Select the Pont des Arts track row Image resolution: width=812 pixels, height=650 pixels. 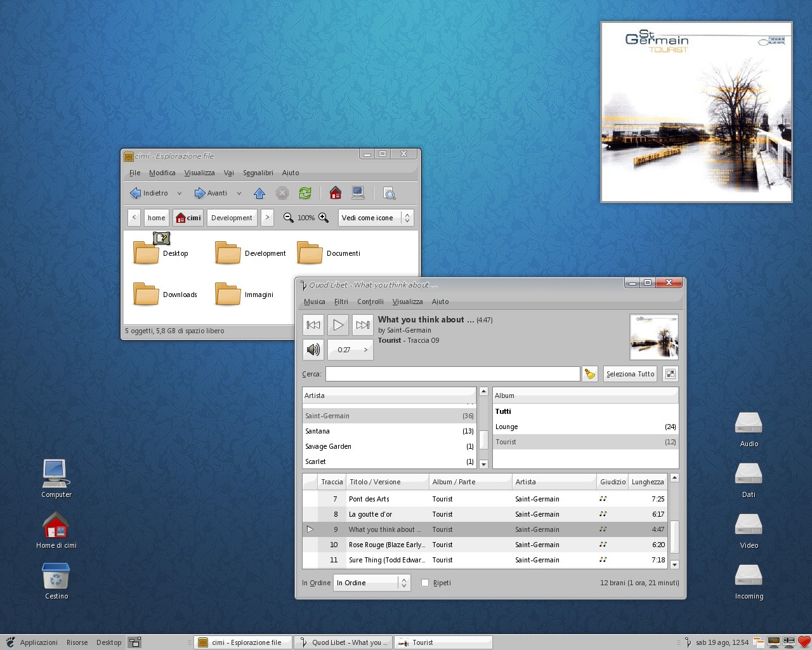point(485,499)
